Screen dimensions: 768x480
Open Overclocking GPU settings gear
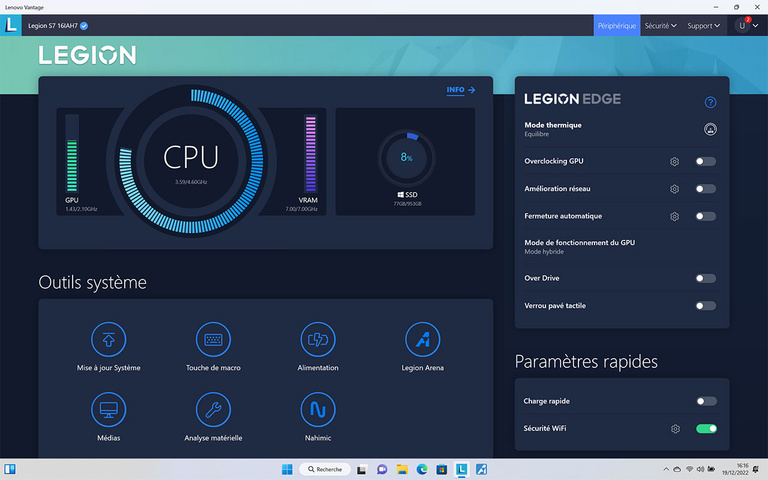click(x=674, y=162)
